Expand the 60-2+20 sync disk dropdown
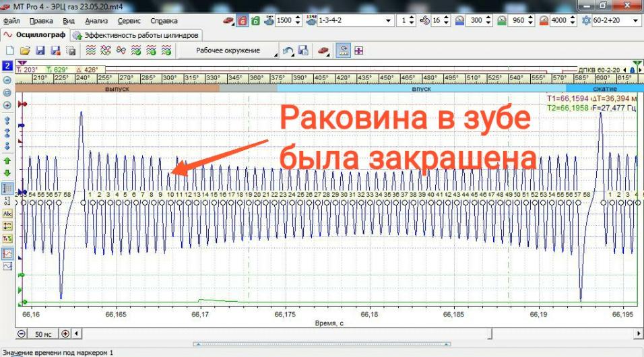This screenshot has width=644, height=357. coord(633,21)
